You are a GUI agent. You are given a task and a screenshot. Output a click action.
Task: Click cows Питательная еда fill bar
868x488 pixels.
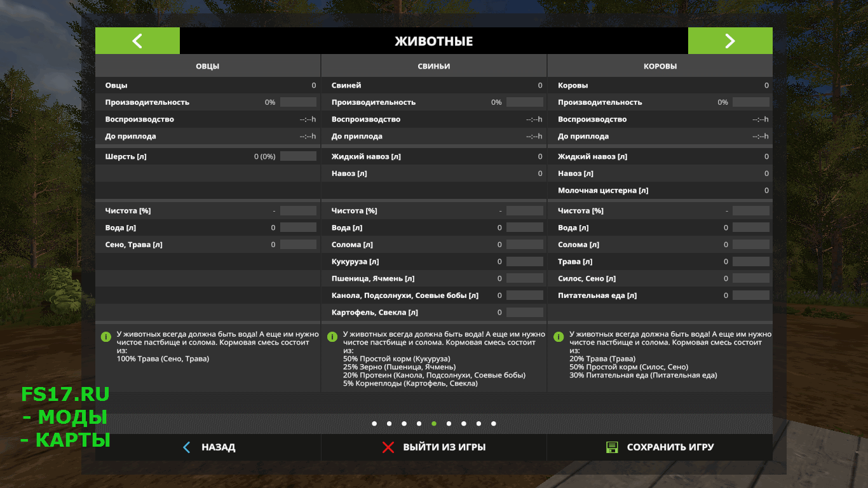751,295
